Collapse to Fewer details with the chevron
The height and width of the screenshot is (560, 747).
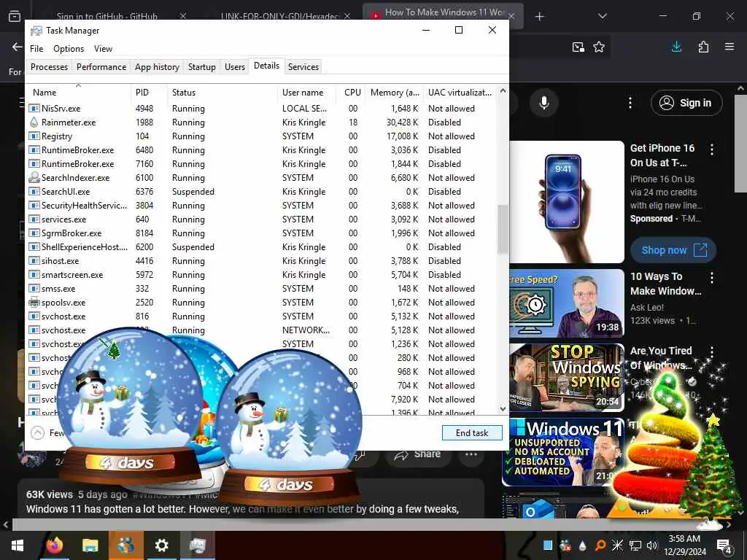tap(38, 433)
